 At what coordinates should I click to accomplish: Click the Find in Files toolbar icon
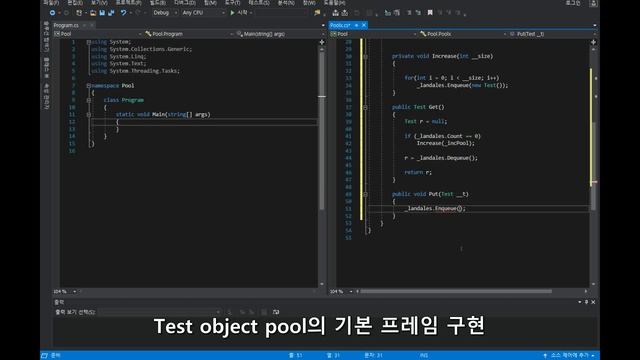point(317,13)
